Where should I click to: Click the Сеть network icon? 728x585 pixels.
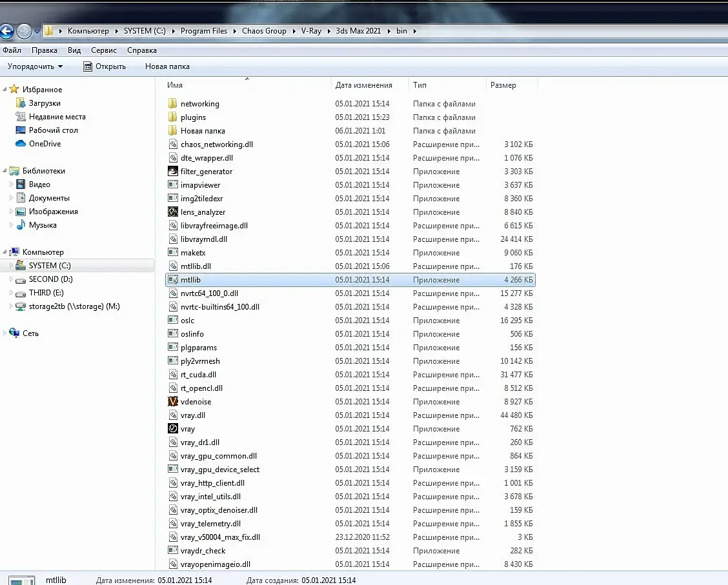tap(14, 333)
